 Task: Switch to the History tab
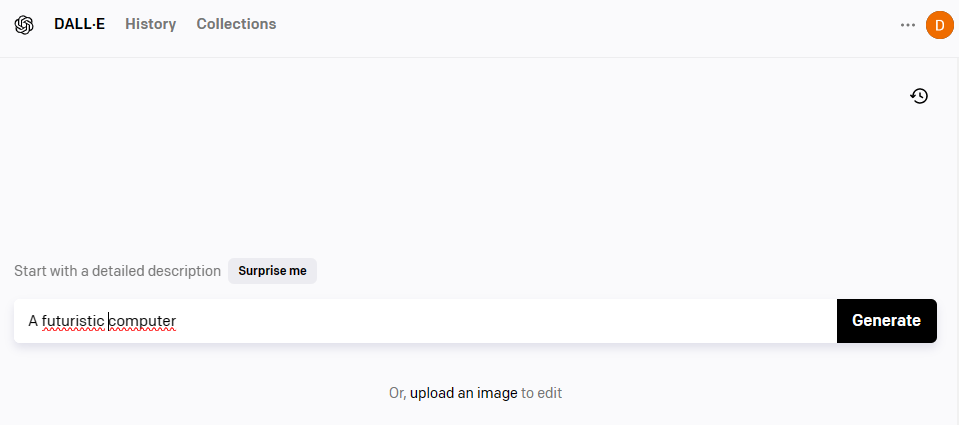click(150, 24)
